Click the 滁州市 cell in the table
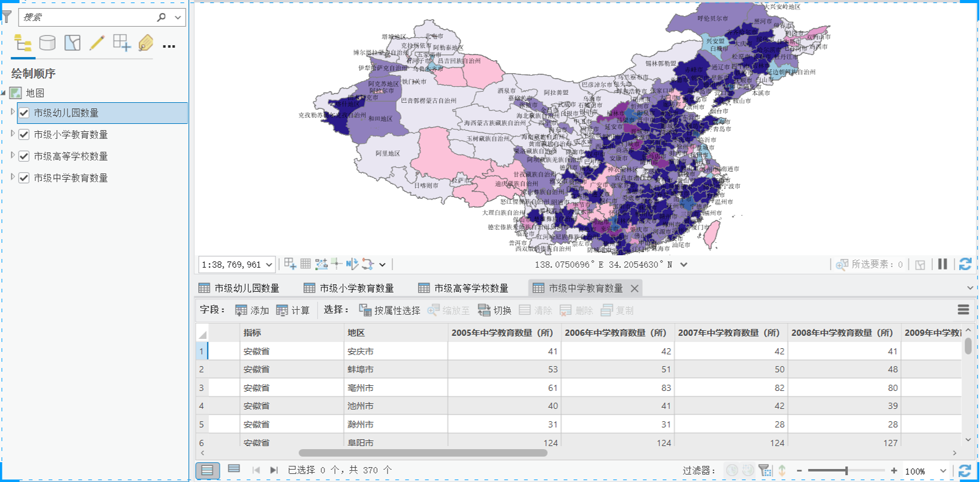 396,424
